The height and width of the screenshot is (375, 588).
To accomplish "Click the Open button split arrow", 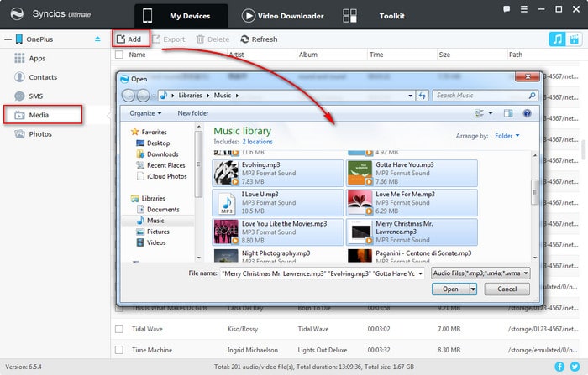I will [473, 289].
